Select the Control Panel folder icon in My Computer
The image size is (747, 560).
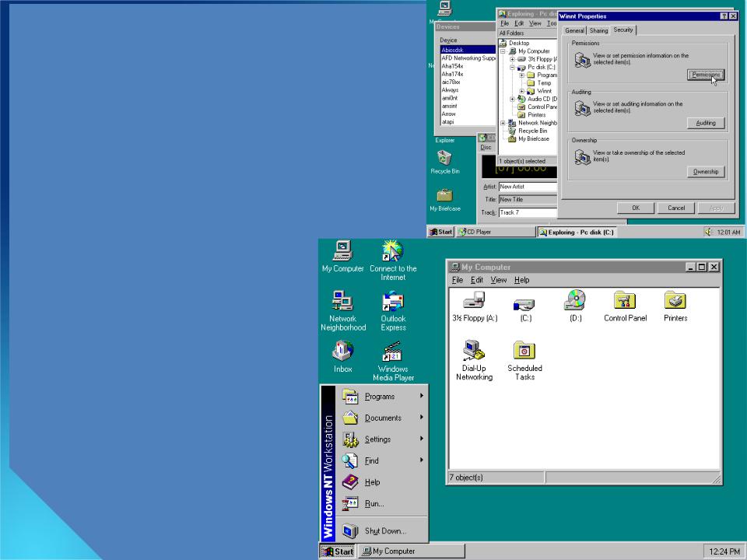pyautogui.click(x=625, y=306)
